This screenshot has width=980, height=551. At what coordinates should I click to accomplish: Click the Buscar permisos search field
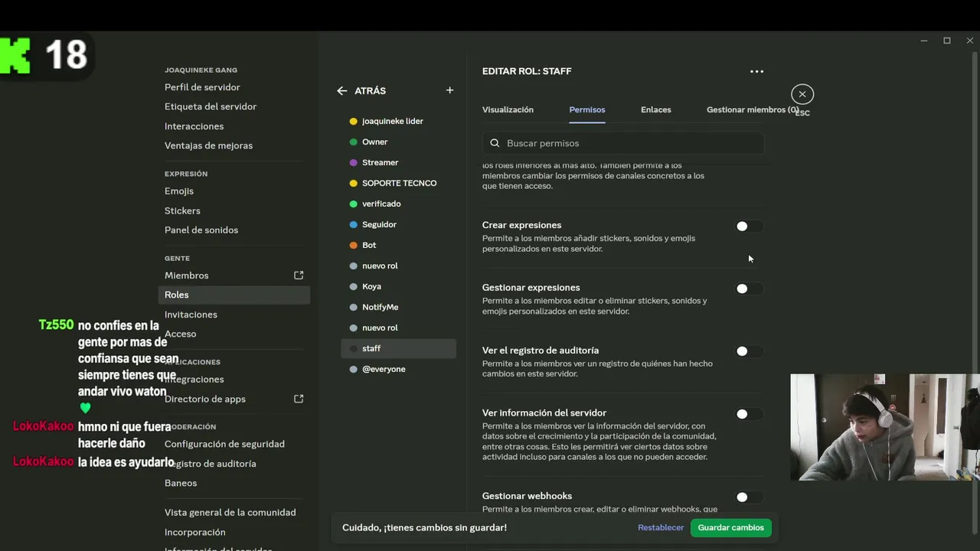click(628, 143)
